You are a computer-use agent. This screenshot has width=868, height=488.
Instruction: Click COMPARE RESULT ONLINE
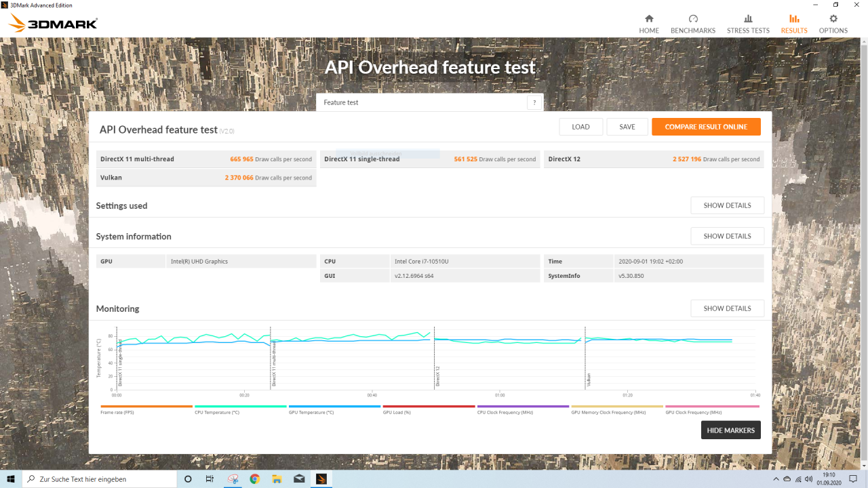coord(706,127)
